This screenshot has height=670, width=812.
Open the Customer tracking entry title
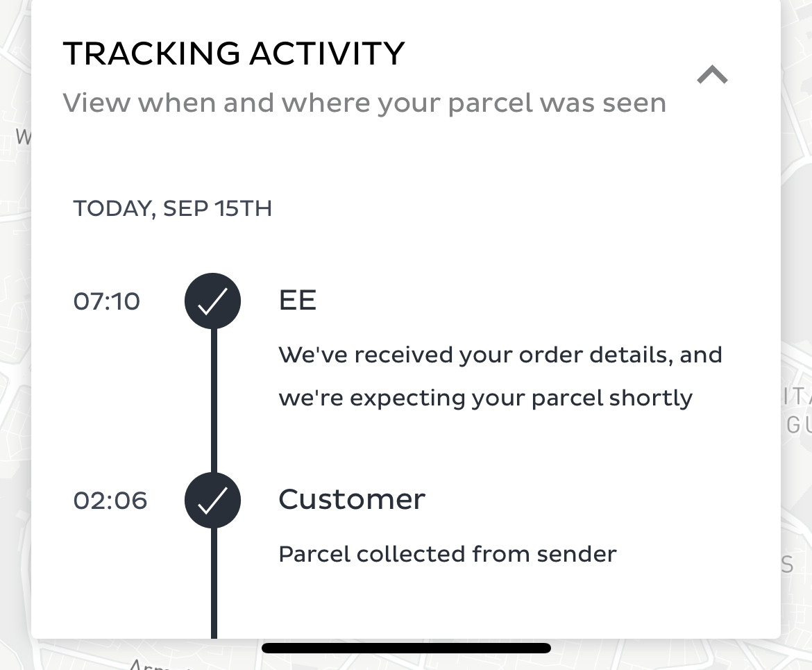click(x=352, y=499)
